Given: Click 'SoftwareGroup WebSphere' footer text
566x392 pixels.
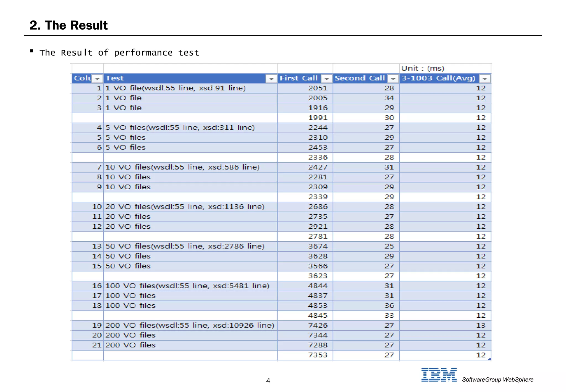Looking at the screenshot, I should pyautogui.click(x=498, y=380).
